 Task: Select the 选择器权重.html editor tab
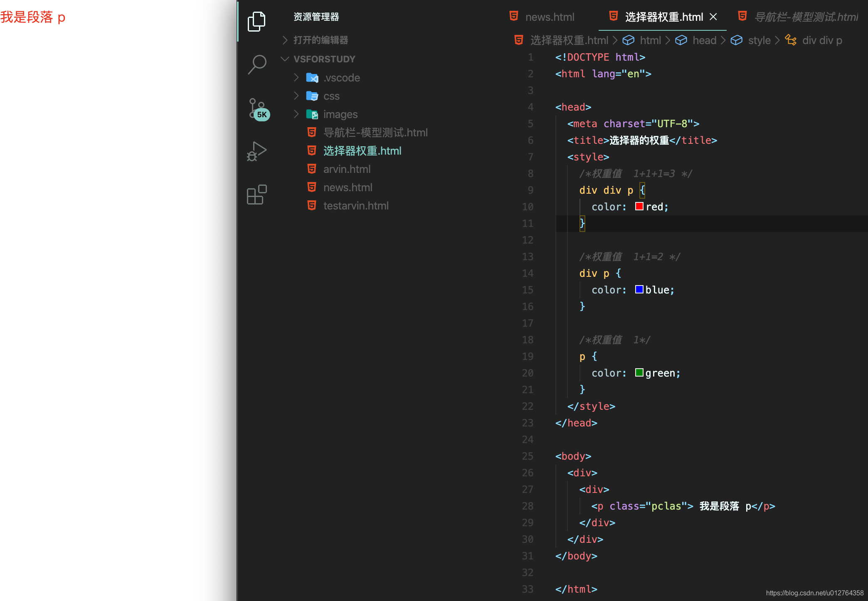tap(663, 17)
